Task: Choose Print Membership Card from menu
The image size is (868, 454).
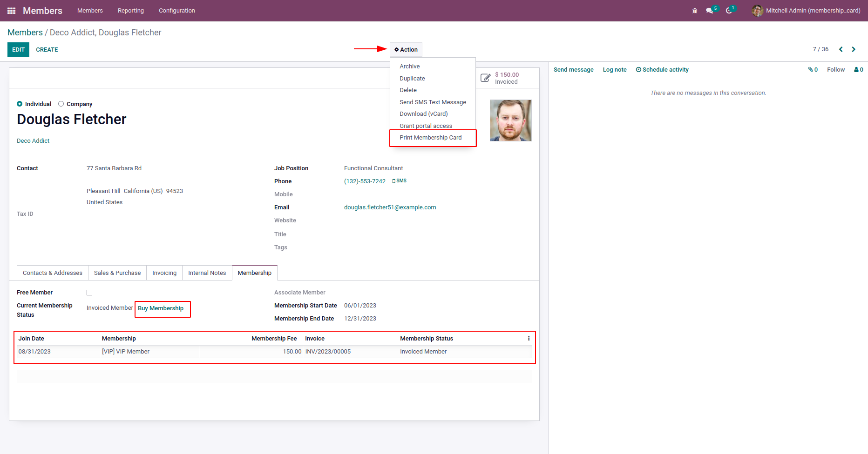Action: 430,138
